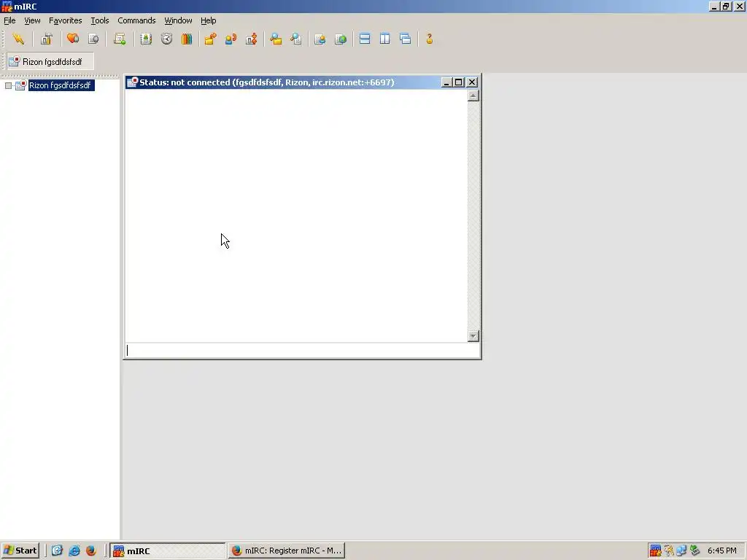Tile windows horizontally using toolbar icon
The height and width of the screenshot is (560, 747).
pos(365,39)
